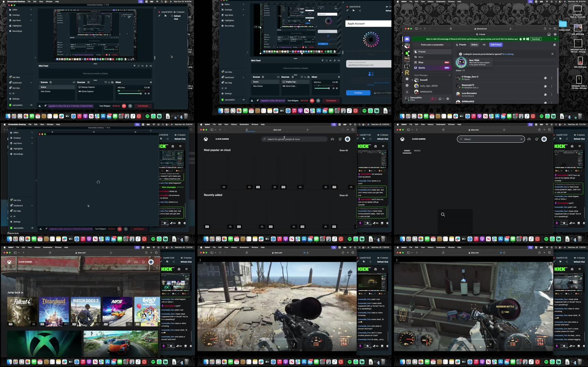Open Discord user settings gear
The width and height of the screenshot is (588, 367).
pyautogui.click(x=448, y=98)
